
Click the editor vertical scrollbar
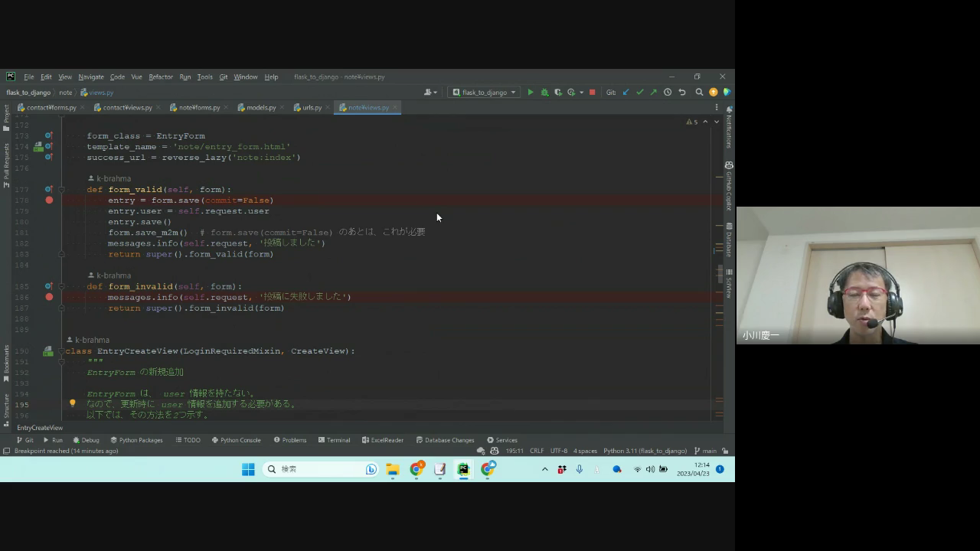[720, 275]
